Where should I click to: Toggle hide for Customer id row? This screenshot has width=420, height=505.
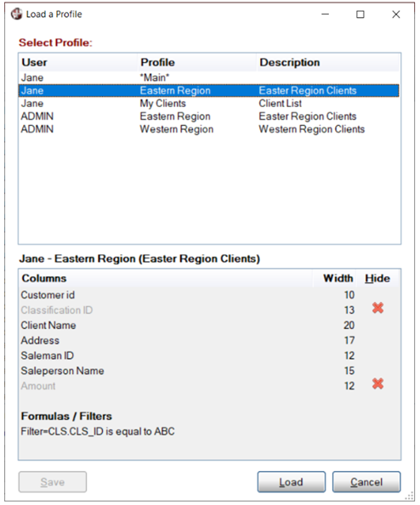(377, 295)
